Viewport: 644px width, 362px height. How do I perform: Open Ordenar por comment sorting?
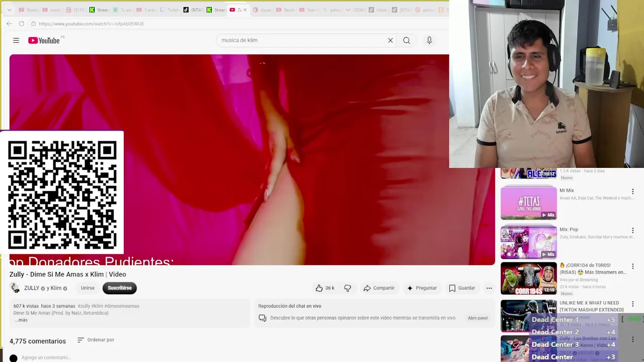(x=96, y=340)
